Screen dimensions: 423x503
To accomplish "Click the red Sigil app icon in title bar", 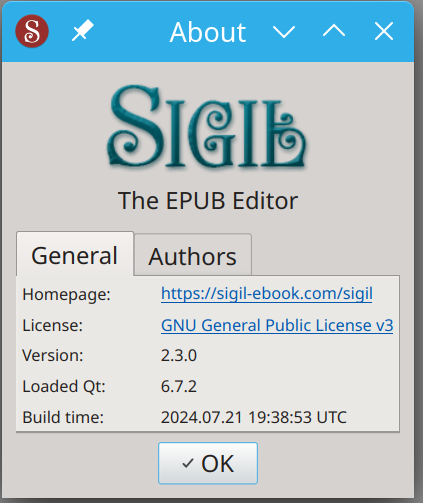I will [x=32, y=31].
